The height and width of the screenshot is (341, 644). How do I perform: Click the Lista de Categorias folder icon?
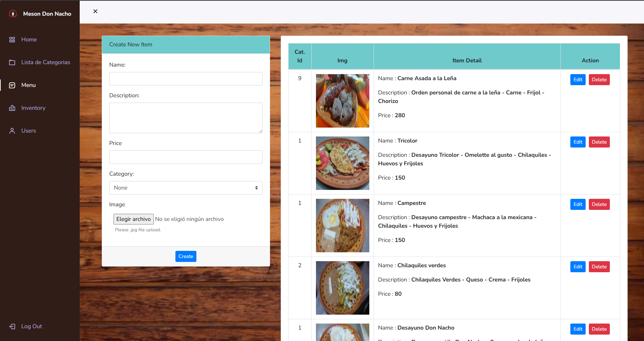pyautogui.click(x=12, y=62)
